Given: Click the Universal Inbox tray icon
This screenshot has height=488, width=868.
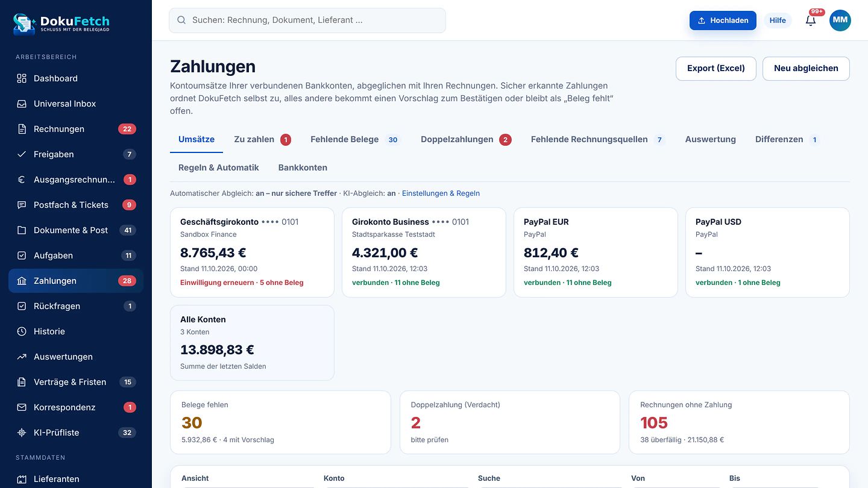Looking at the screenshot, I should 22,104.
